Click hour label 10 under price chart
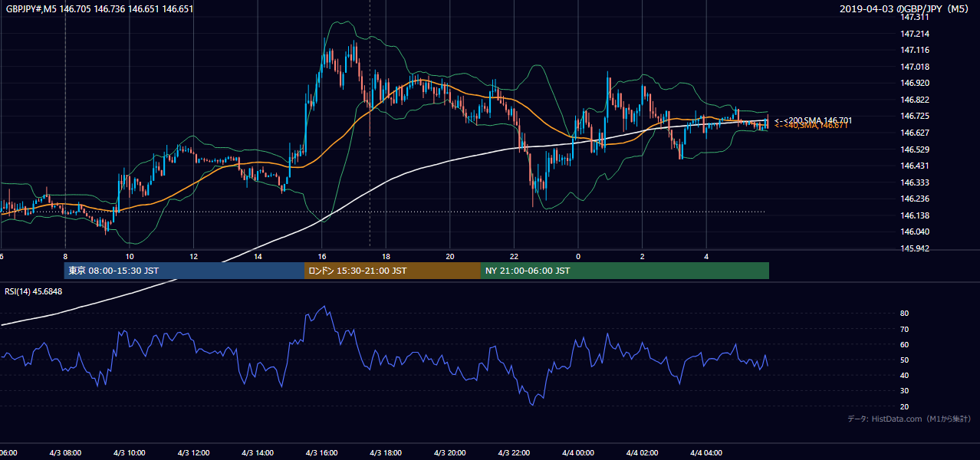980x460 pixels. pyautogui.click(x=130, y=257)
